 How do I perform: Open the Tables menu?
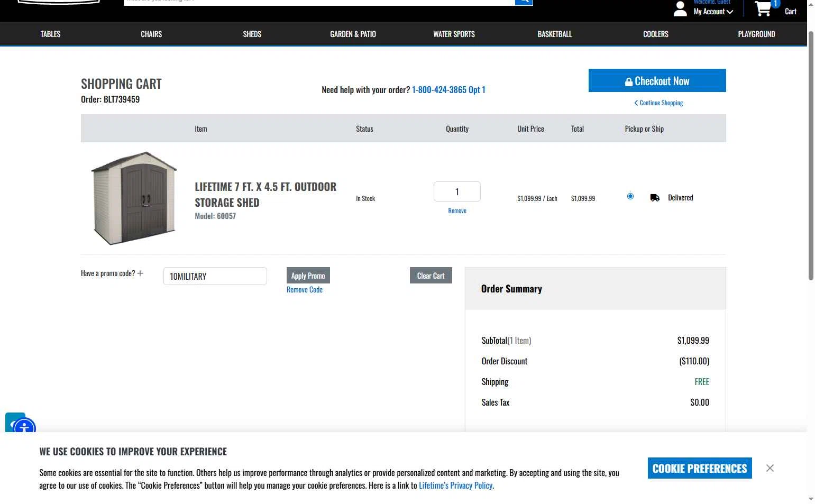(x=51, y=34)
